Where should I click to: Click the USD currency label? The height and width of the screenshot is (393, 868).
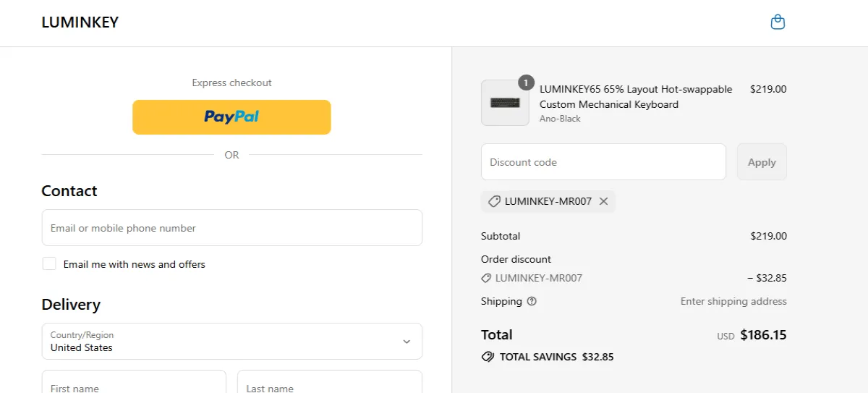click(726, 337)
